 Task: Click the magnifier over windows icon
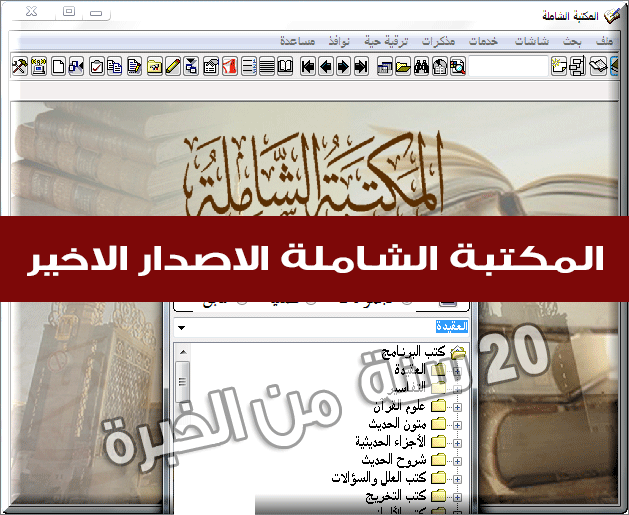(x=458, y=66)
